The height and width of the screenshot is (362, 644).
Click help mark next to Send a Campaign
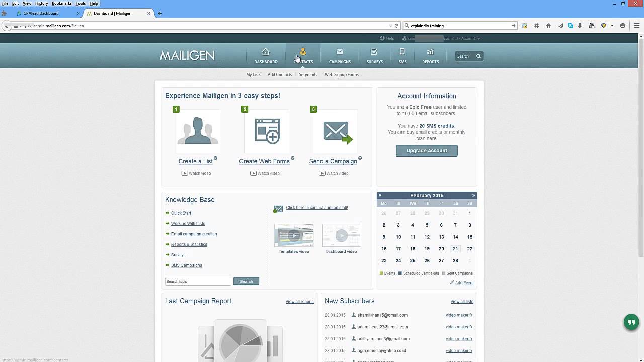[x=360, y=158]
